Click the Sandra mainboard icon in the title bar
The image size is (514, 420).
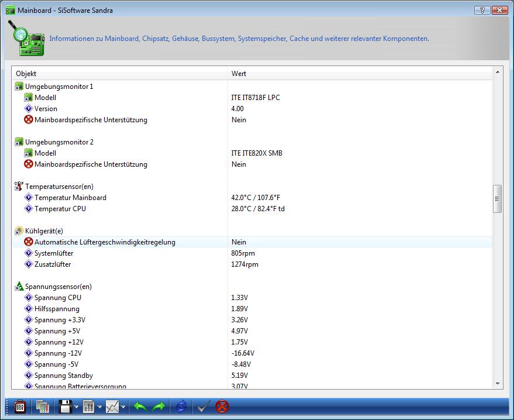(11, 10)
